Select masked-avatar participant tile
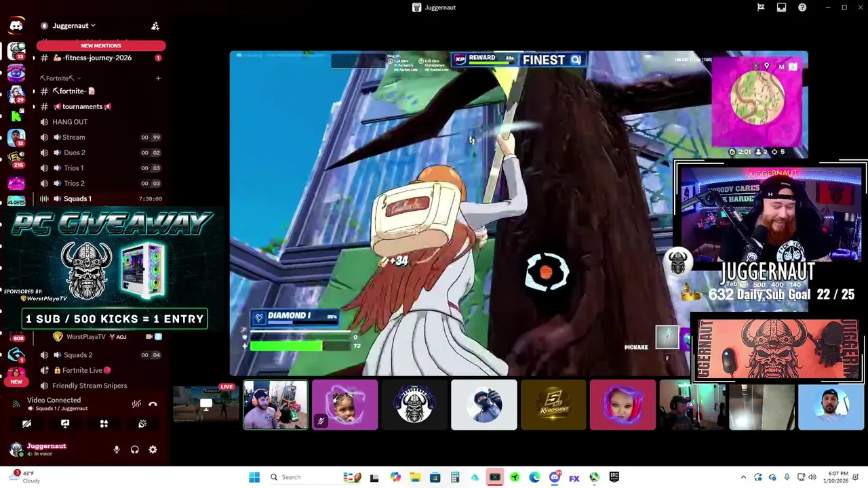 click(x=484, y=405)
